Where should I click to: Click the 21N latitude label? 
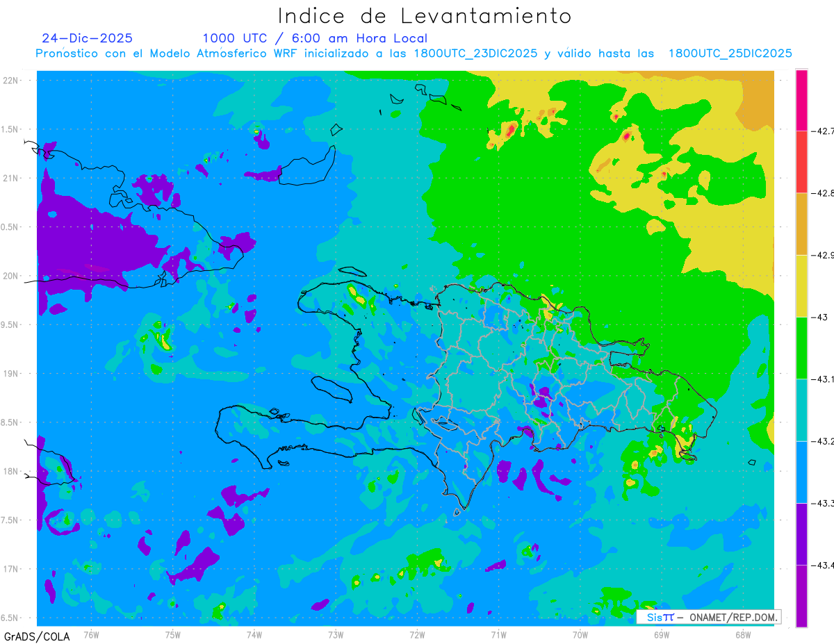click(x=11, y=178)
